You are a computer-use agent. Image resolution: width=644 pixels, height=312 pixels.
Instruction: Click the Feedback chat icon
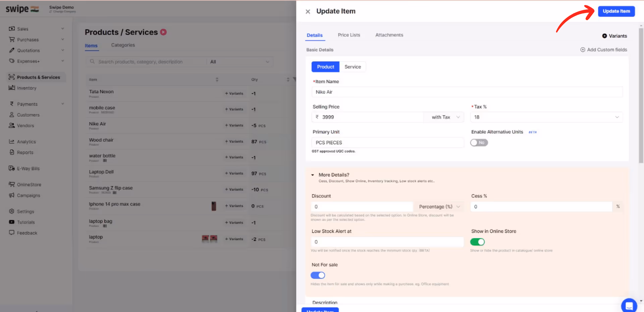tap(12, 233)
